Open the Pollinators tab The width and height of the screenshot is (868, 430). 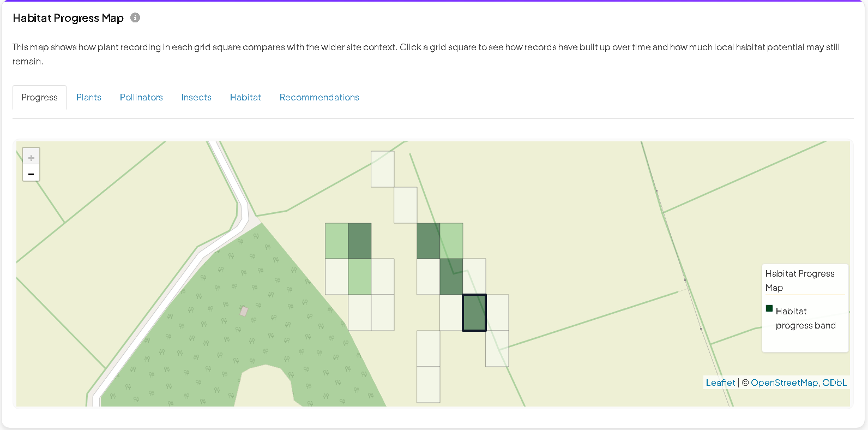(x=141, y=97)
